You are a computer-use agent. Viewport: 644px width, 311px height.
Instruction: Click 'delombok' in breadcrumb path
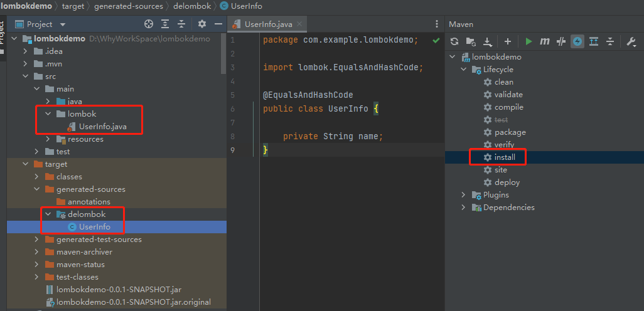(x=192, y=6)
